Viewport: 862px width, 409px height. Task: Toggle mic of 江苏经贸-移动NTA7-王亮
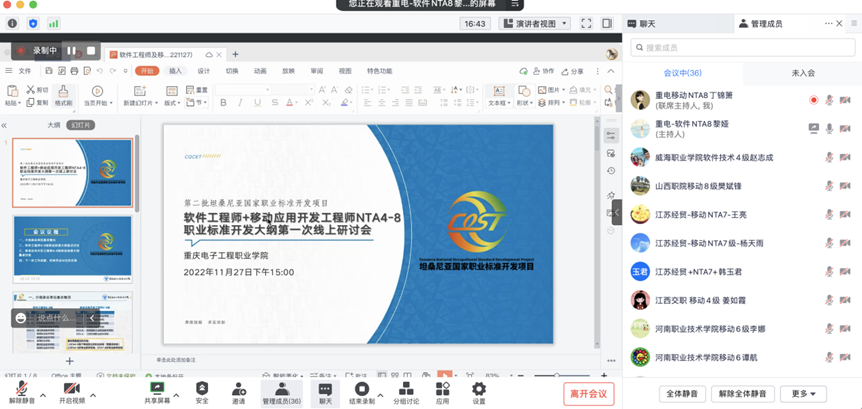tap(830, 214)
